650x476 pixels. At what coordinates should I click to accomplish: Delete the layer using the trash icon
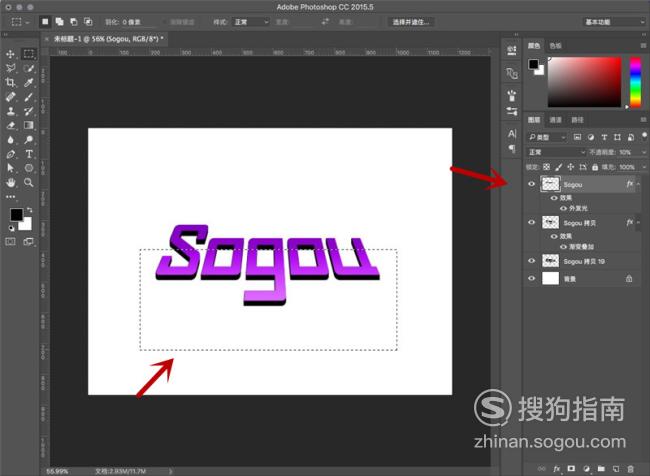(x=631, y=469)
